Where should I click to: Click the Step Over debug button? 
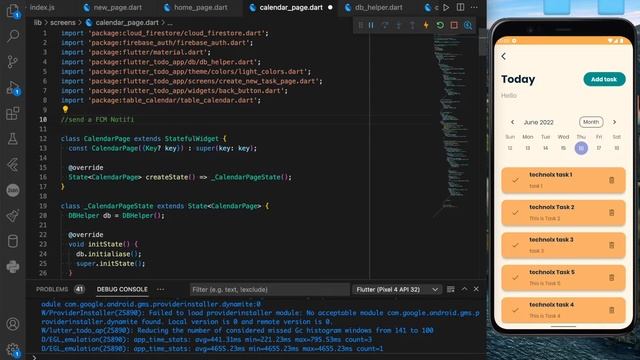[x=385, y=25]
